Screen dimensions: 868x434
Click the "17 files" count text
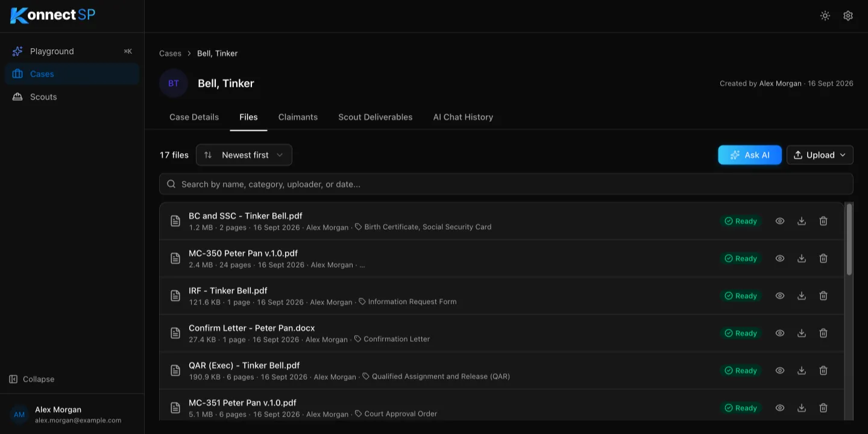point(174,155)
